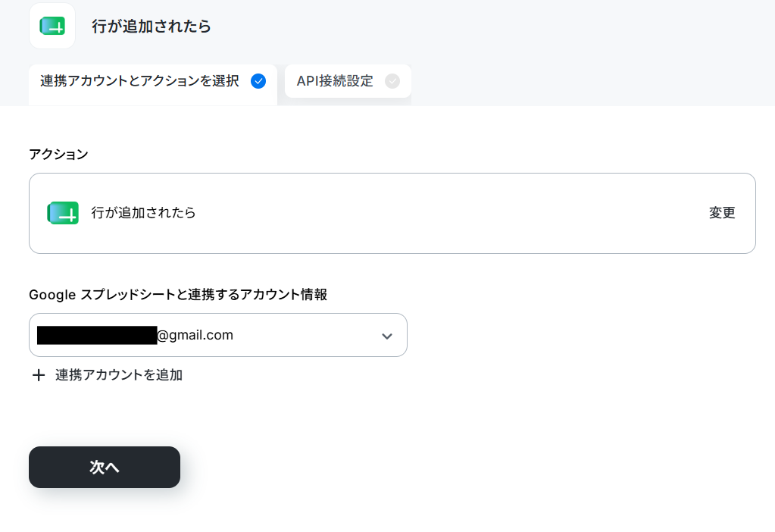Click the blacked-out part of the email address
This screenshot has height=532, width=775.
pyautogui.click(x=97, y=335)
